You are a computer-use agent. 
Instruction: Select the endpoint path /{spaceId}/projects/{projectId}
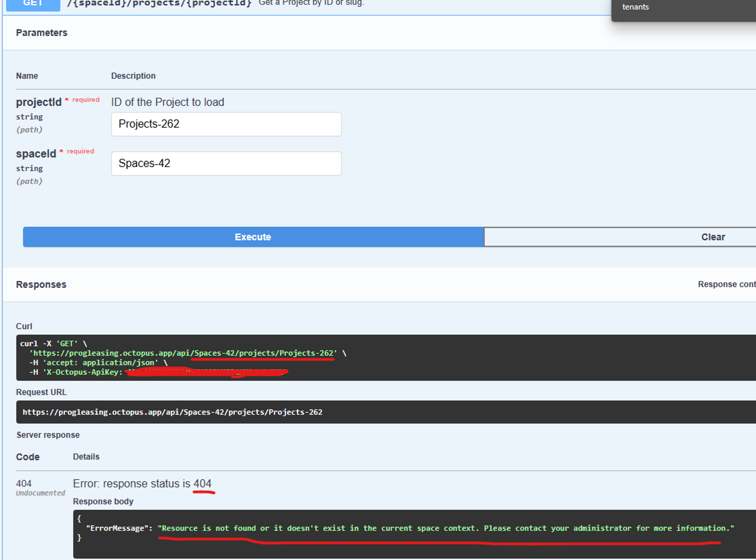159,3
